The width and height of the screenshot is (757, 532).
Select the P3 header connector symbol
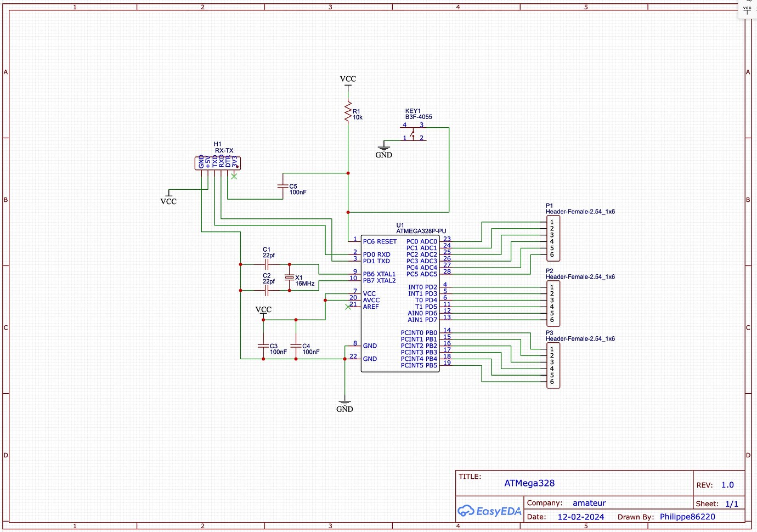pos(553,365)
